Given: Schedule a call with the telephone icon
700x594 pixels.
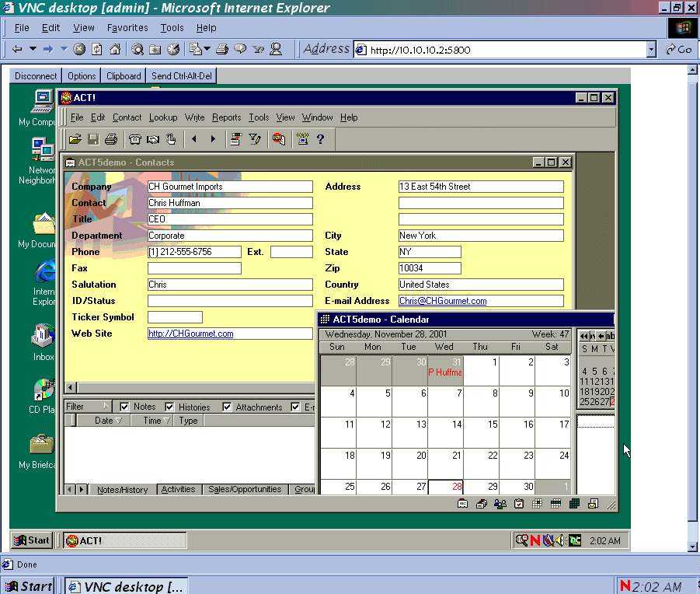Looking at the screenshot, I should [135, 139].
